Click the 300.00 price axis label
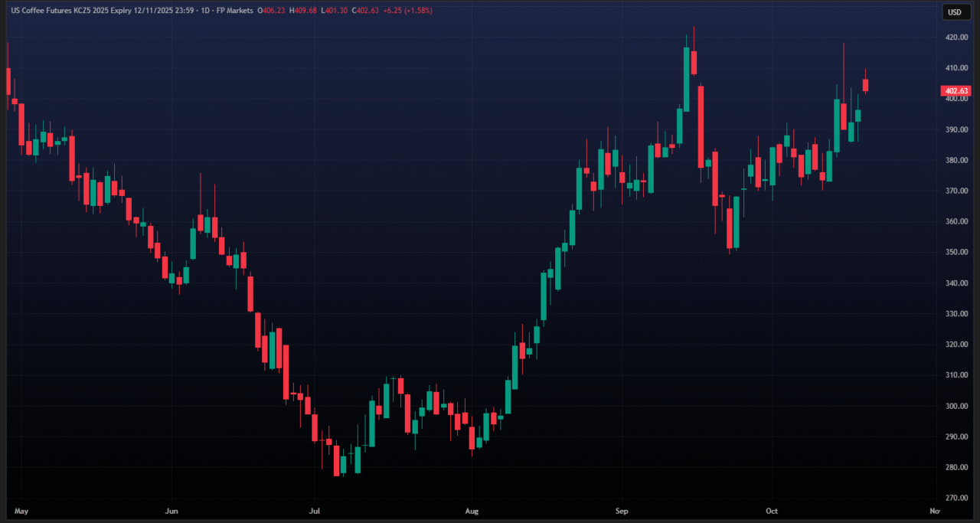 (x=954, y=406)
